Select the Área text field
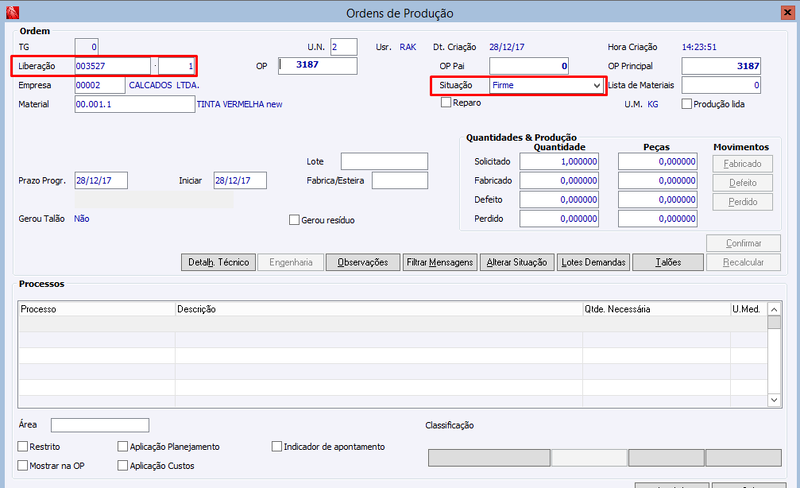The image size is (800, 488). pyautogui.click(x=100, y=425)
